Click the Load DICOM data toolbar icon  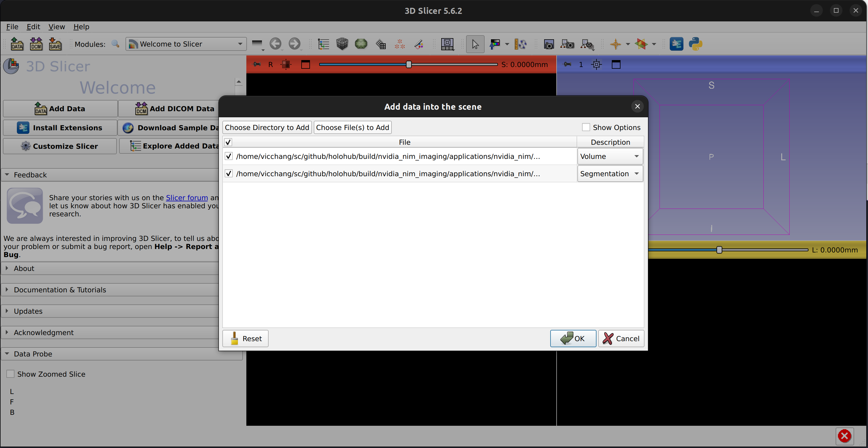pyautogui.click(x=36, y=44)
